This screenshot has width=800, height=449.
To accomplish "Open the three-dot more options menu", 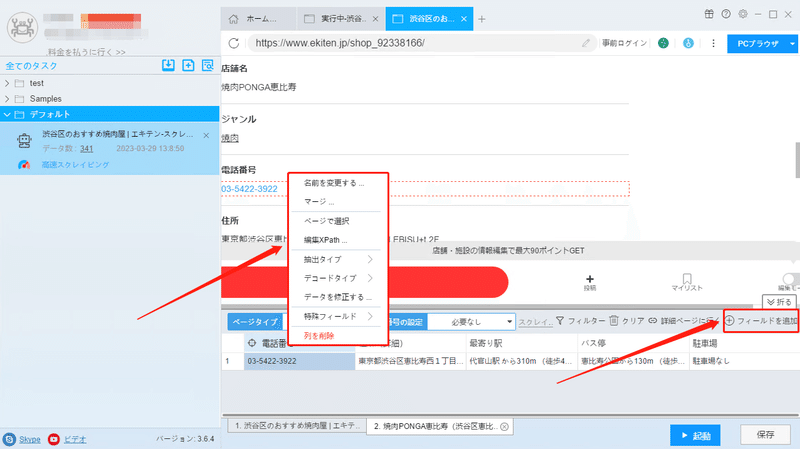I will [713, 43].
